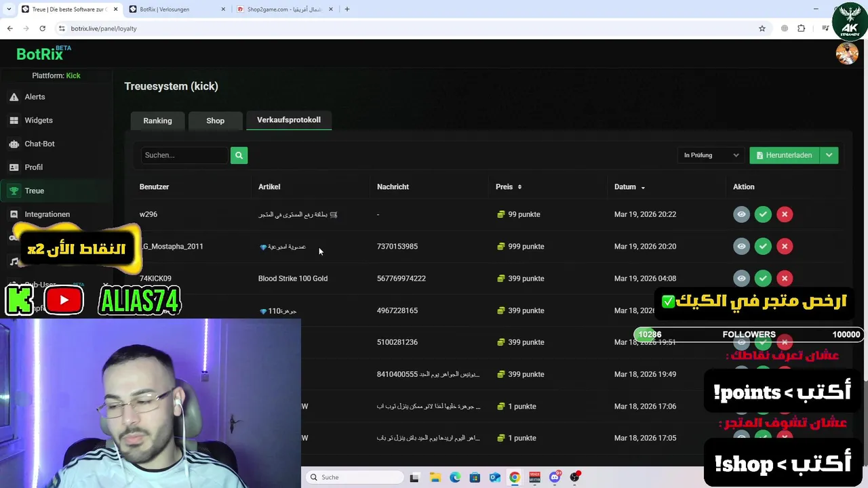The image size is (868, 488).
Task: Open a new browser tab
Action: tap(347, 9)
